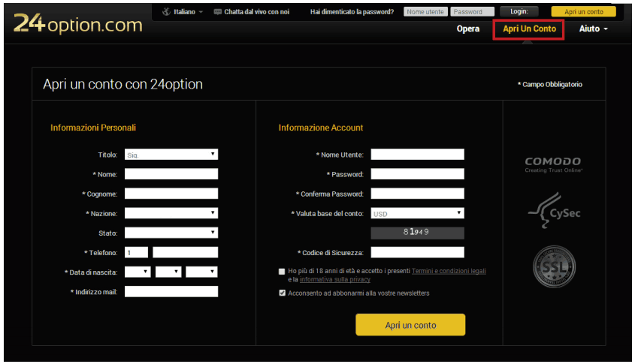
Task: Click the Cognome input field
Action: click(171, 194)
